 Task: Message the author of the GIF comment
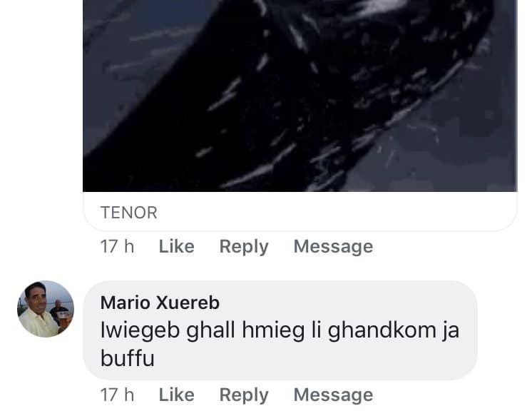(333, 247)
